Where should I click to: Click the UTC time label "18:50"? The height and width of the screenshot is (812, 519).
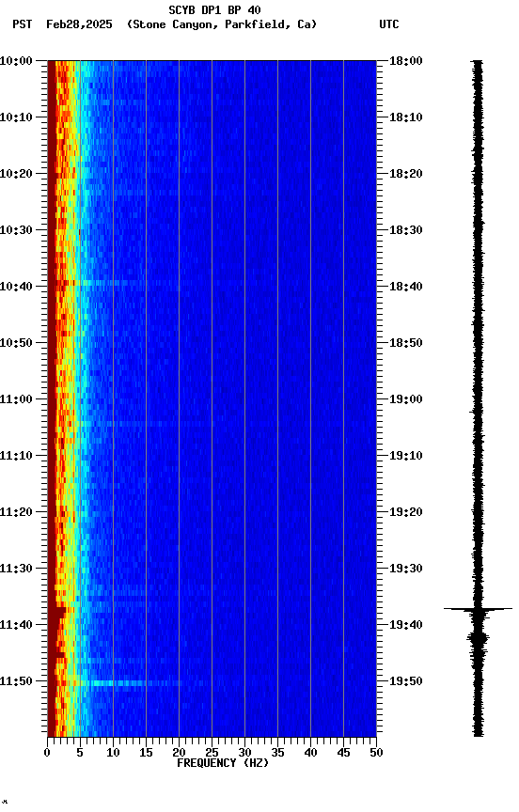pyautogui.click(x=406, y=343)
